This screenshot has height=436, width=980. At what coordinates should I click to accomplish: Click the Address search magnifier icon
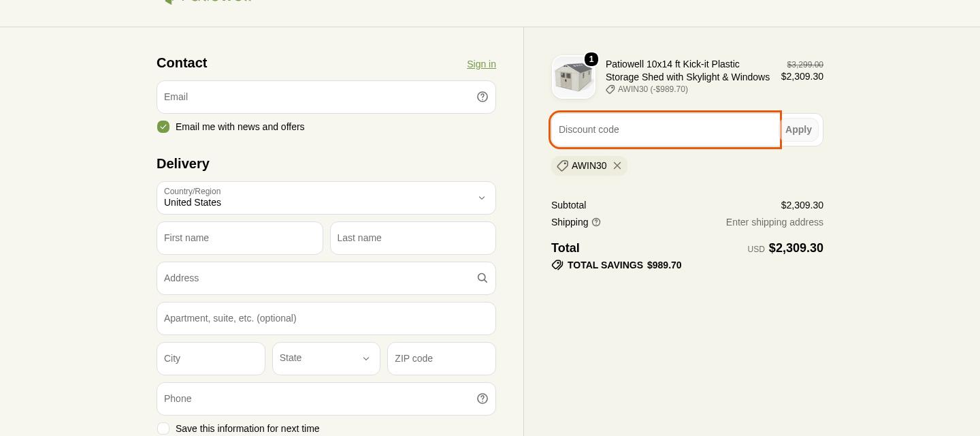[x=483, y=278]
